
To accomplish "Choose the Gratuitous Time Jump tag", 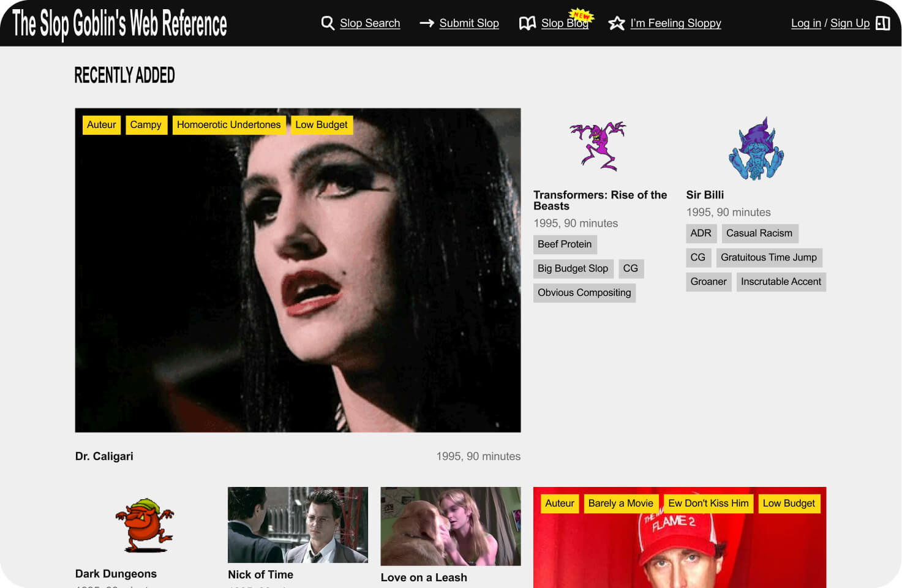I will tap(768, 258).
